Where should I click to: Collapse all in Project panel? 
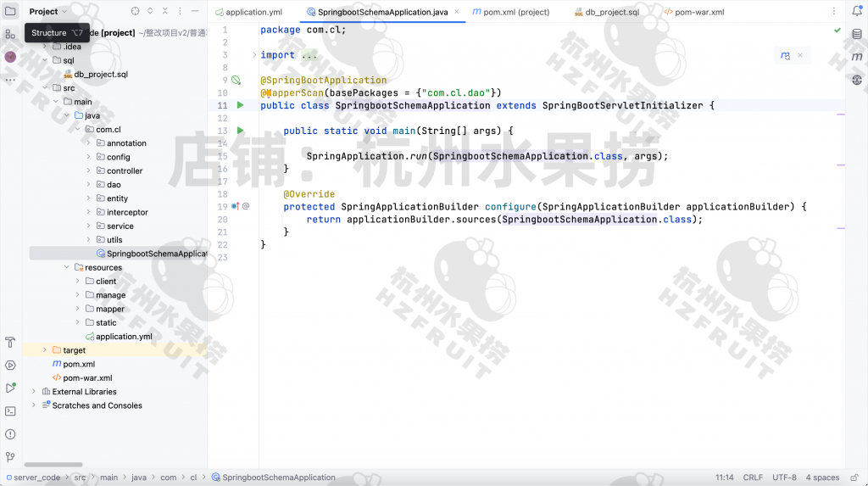pos(165,12)
